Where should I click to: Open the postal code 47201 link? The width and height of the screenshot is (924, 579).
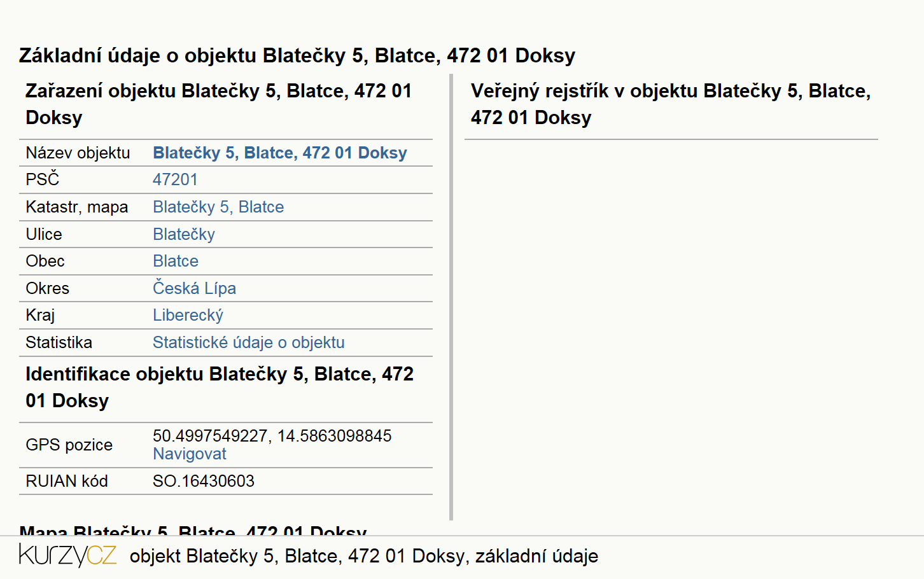coord(175,179)
